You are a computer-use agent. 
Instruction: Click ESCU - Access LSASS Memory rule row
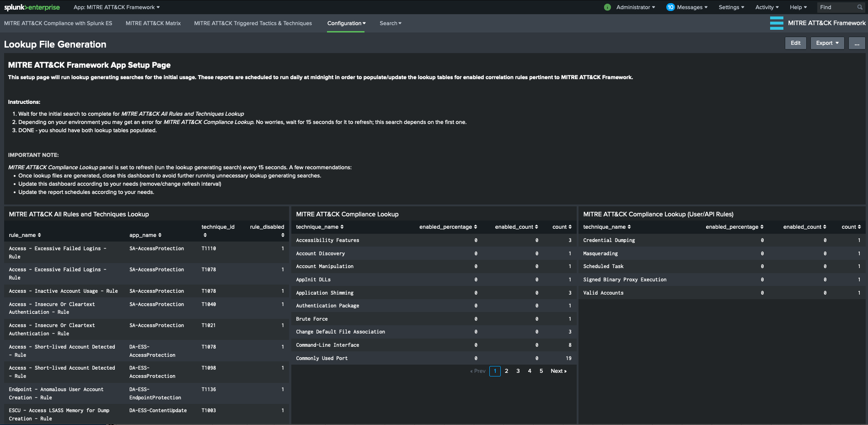click(146, 414)
